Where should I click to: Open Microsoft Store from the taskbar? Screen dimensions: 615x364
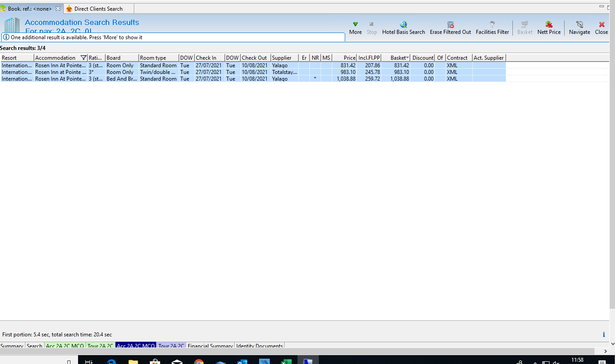[x=155, y=362]
